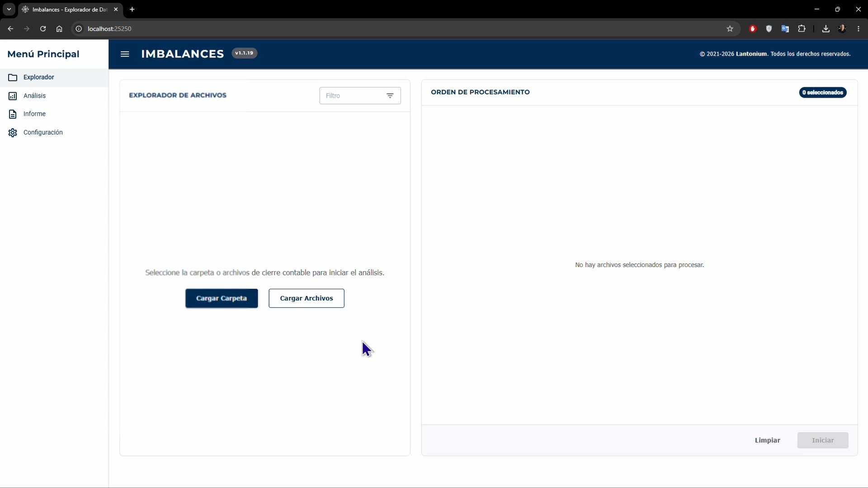This screenshot has height=488, width=868.
Task: Toggle the hamburger menu in header
Action: pos(125,54)
